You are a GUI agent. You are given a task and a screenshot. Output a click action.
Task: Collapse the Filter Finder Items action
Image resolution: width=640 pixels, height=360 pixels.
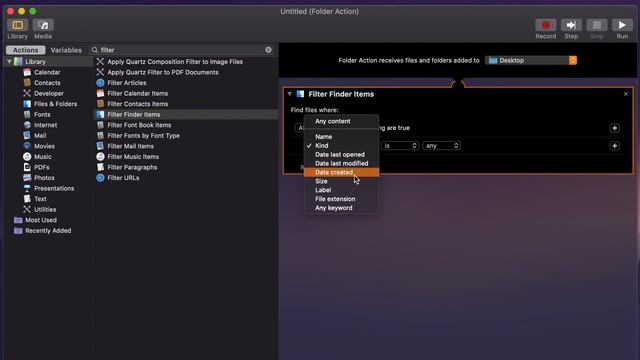tap(289, 94)
